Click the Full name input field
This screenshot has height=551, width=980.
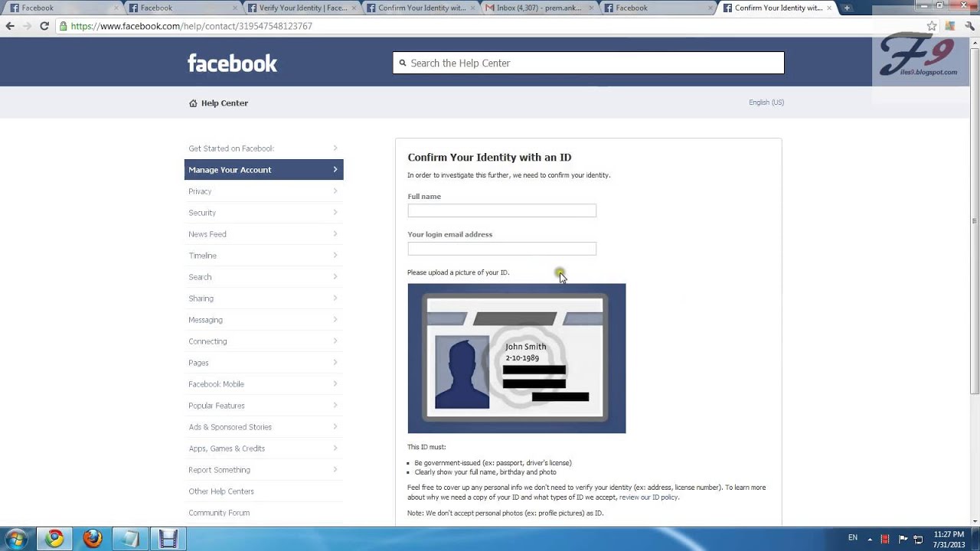501,210
